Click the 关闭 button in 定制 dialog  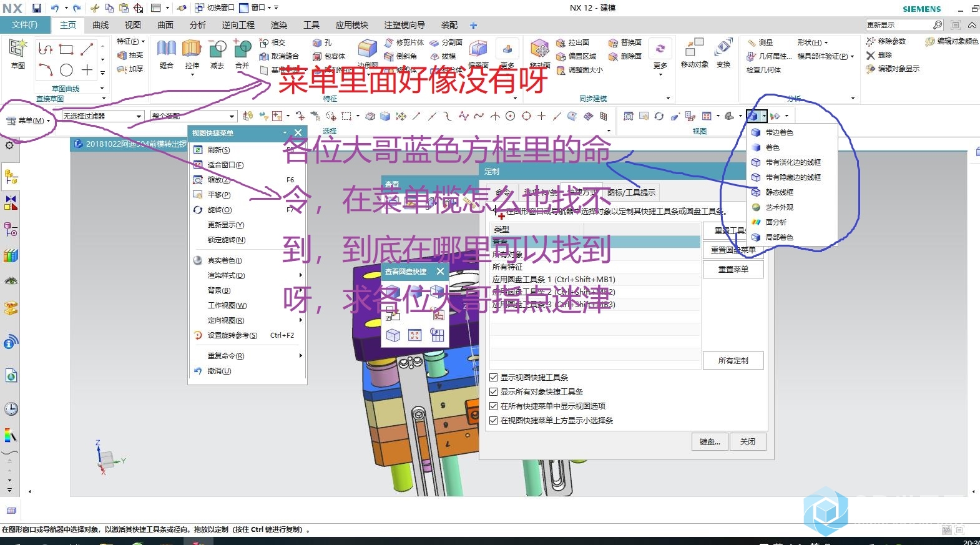[x=748, y=441]
